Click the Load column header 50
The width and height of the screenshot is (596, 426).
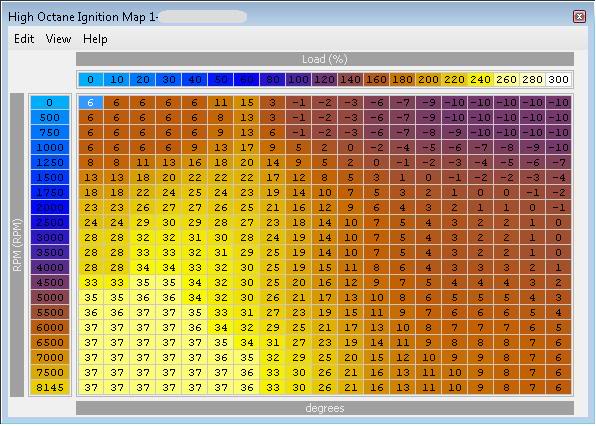click(220, 79)
